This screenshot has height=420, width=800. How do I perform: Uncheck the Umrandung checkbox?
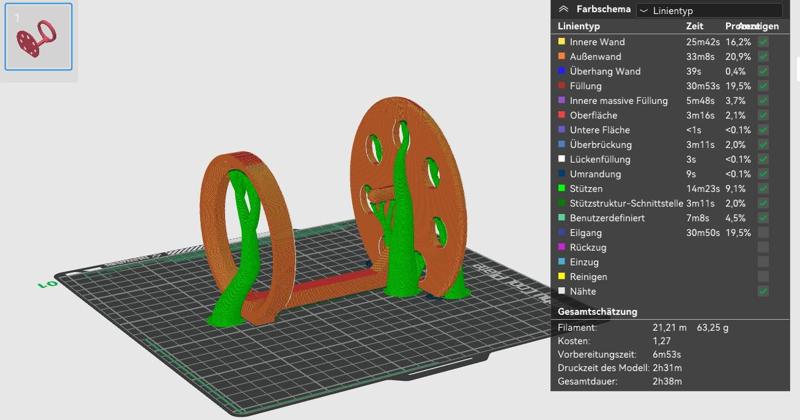[x=763, y=174]
